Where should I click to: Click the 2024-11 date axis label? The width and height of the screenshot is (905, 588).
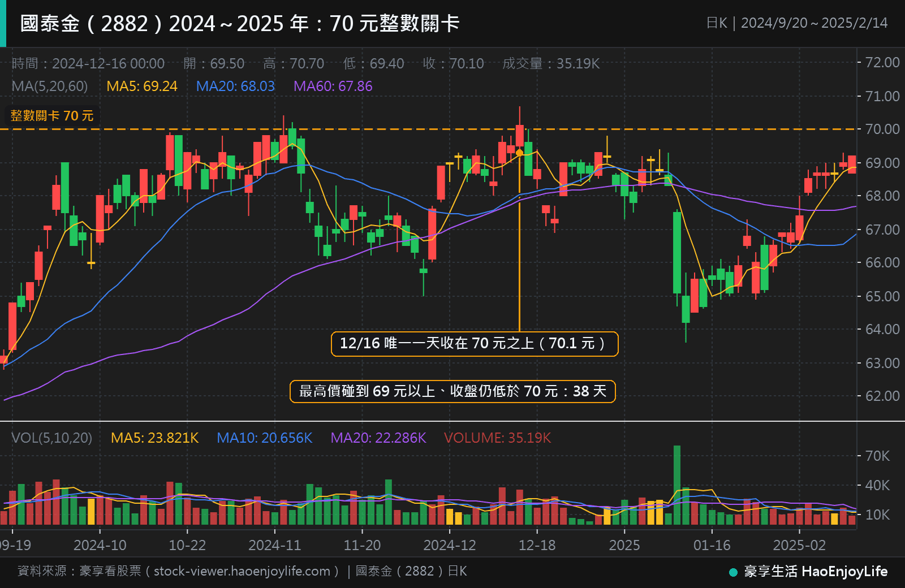tap(275, 546)
